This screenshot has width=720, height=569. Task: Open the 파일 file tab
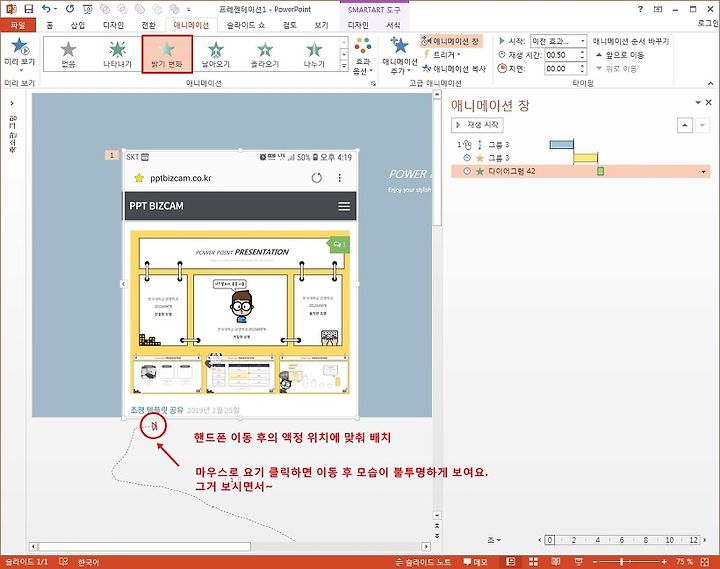pos(18,25)
